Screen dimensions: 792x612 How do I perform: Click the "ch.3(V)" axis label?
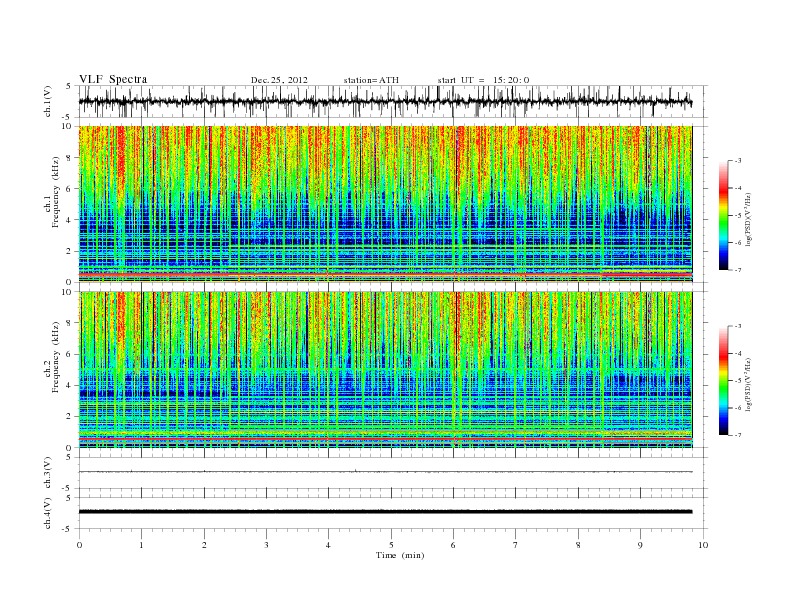click(x=48, y=472)
